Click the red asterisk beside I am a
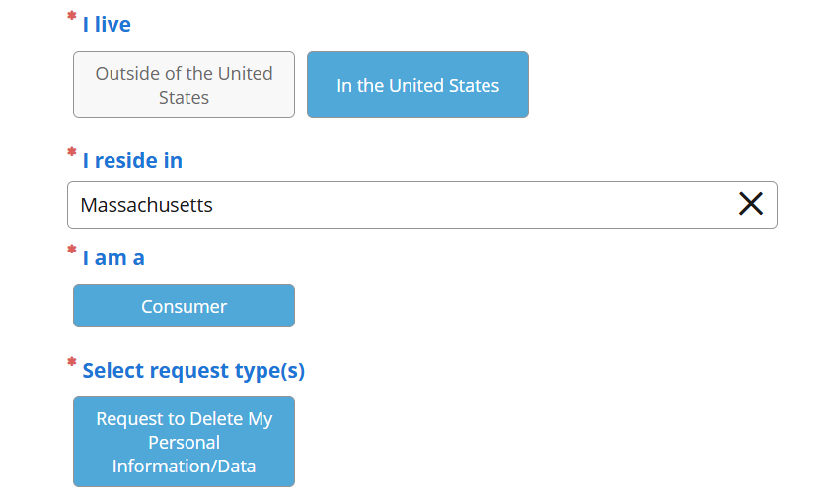This screenshot has width=821, height=504. click(x=71, y=251)
